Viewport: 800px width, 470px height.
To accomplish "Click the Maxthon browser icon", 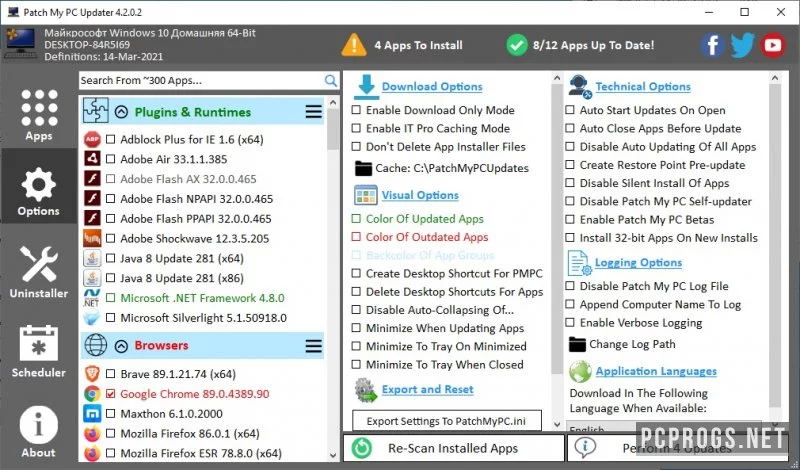I will pyautogui.click(x=92, y=414).
